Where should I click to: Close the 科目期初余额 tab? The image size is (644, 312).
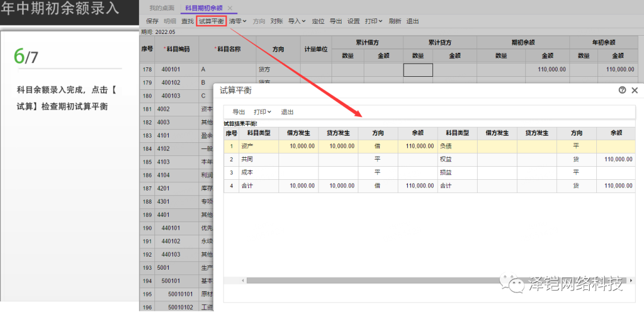tap(230, 8)
